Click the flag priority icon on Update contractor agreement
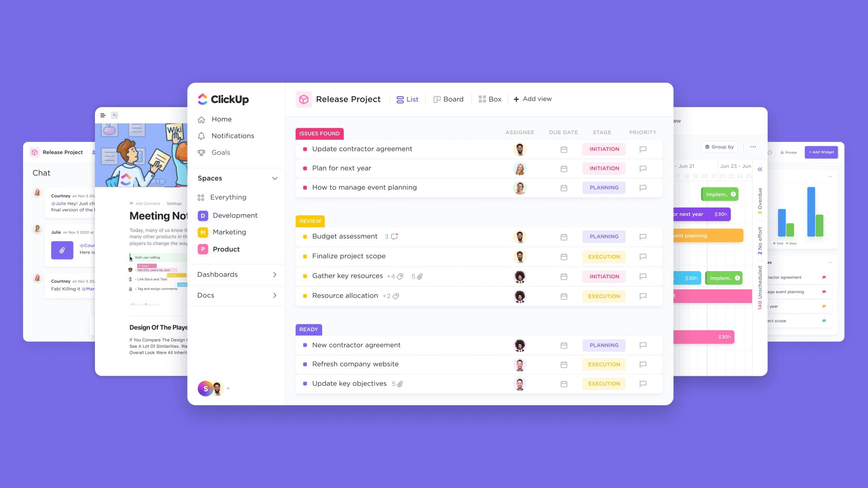The width and height of the screenshot is (868, 488). point(643,148)
